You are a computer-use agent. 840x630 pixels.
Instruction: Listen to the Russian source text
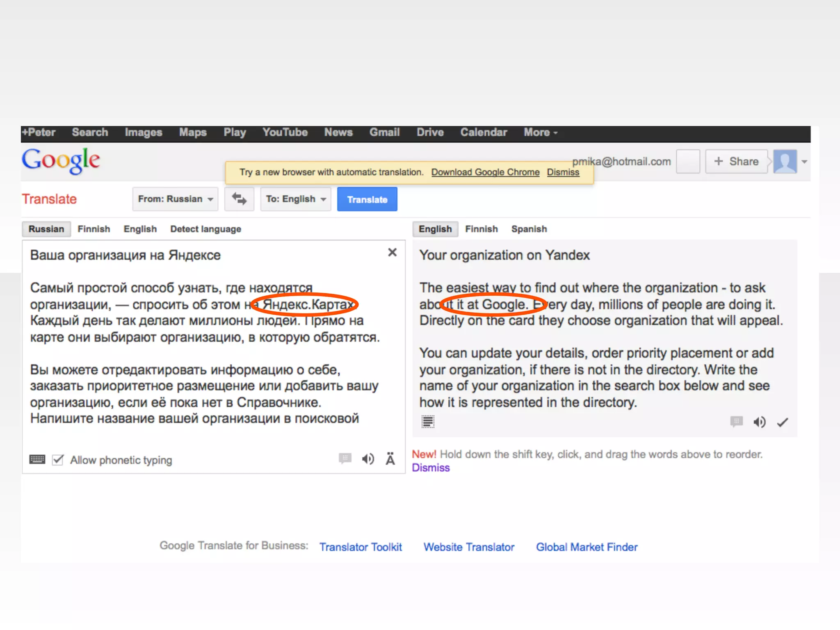click(x=368, y=459)
